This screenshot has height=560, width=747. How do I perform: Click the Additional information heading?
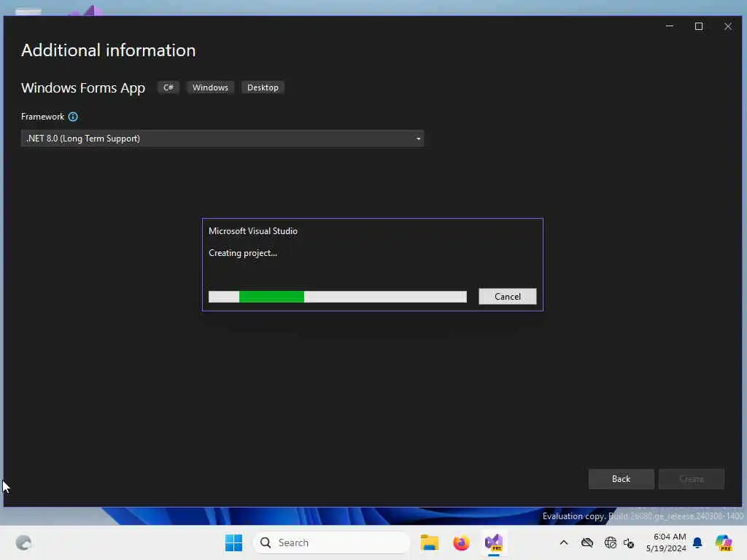(x=108, y=50)
